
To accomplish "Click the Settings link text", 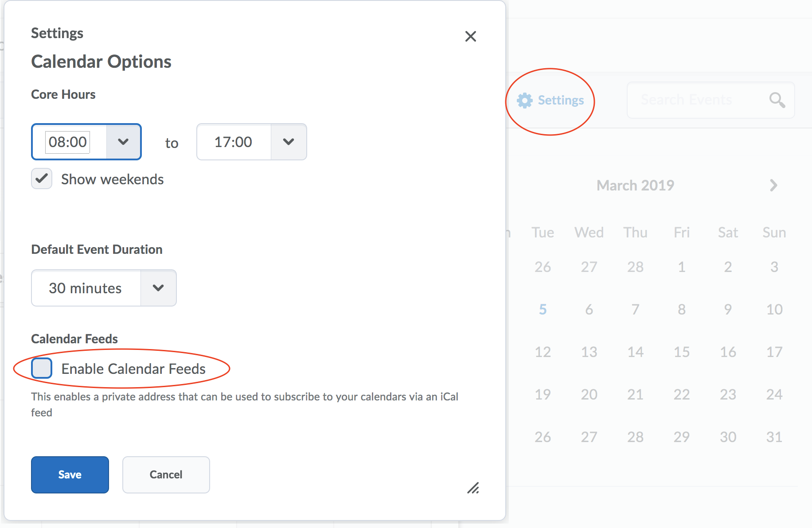I will (561, 101).
